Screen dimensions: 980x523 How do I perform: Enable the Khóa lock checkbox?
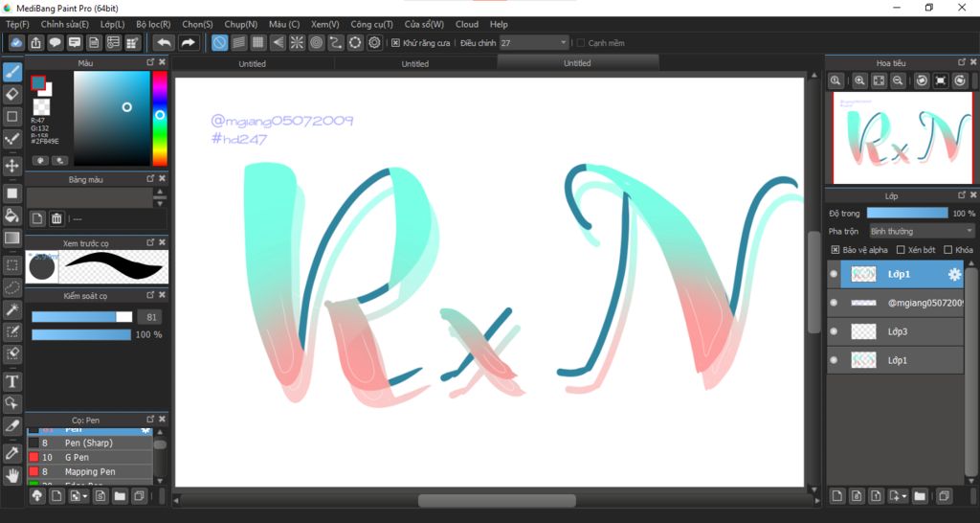pos(948,250)
